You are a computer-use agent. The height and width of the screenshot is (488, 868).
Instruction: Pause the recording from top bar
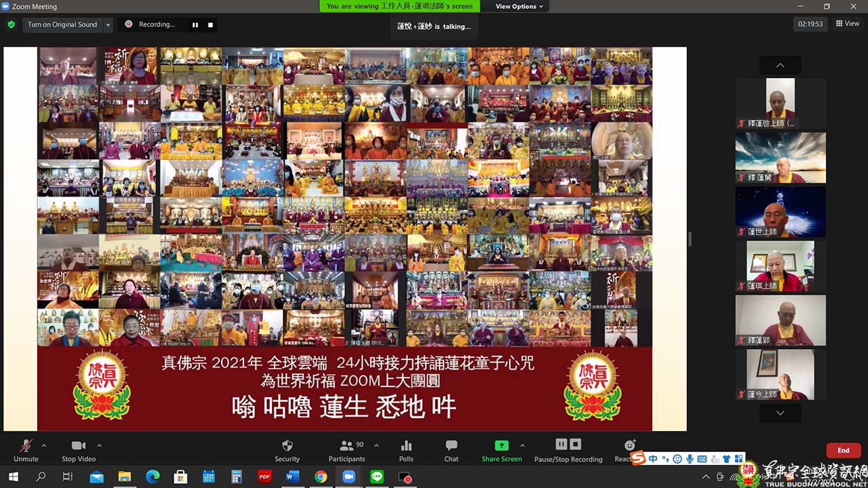coord(195,24)
